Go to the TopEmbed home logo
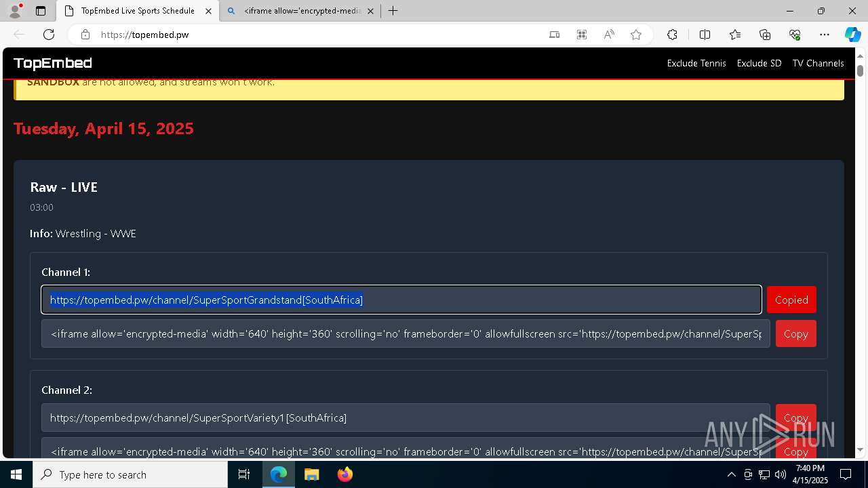 [x=52, y=63]
